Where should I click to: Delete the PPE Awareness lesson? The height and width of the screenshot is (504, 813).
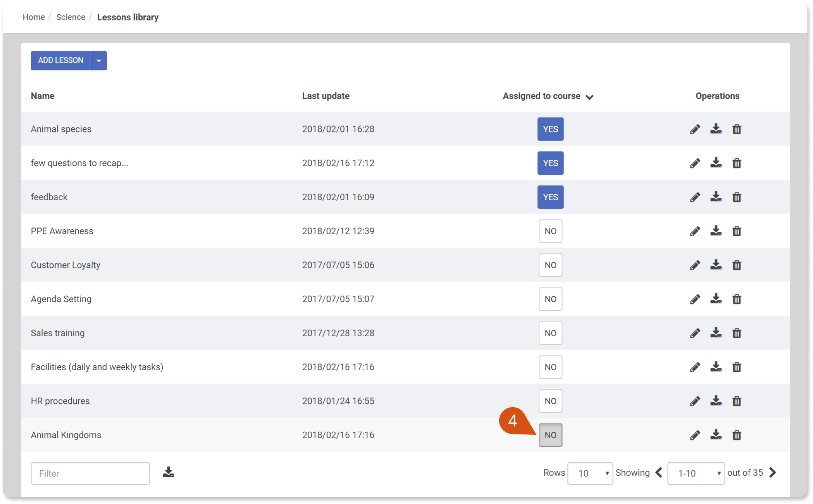pyautogui.click(x=737, y=231)
